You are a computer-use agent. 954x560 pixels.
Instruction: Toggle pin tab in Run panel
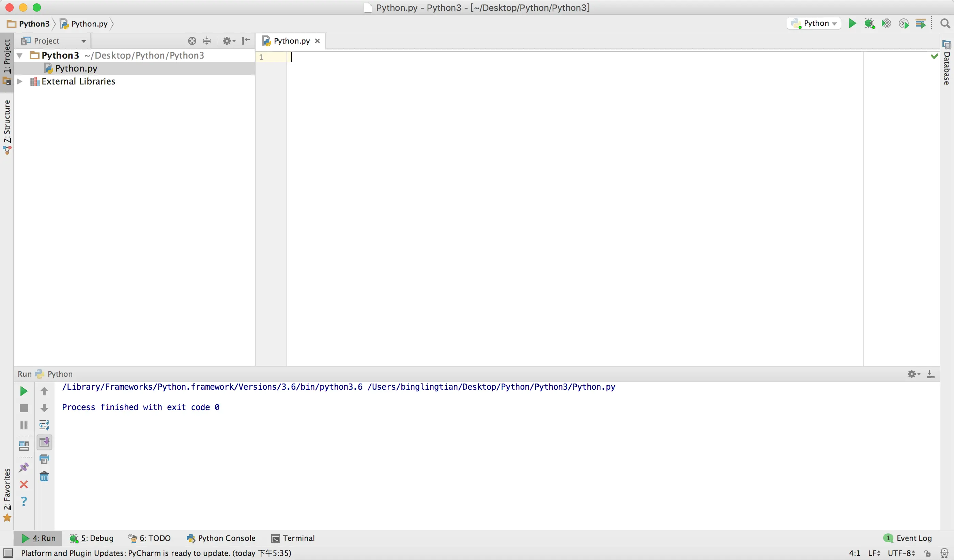pos(24,468)
